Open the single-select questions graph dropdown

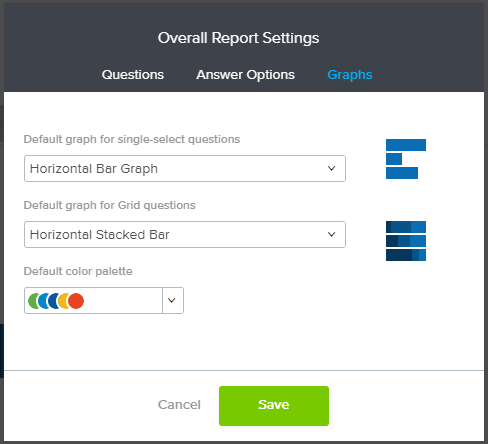click(x=185, y=168)
